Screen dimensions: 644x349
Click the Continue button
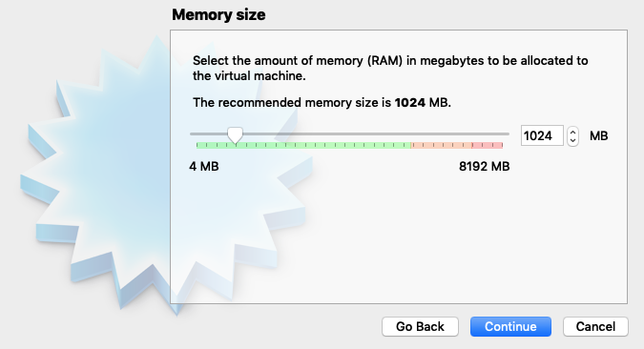click(x=510, y=326)
